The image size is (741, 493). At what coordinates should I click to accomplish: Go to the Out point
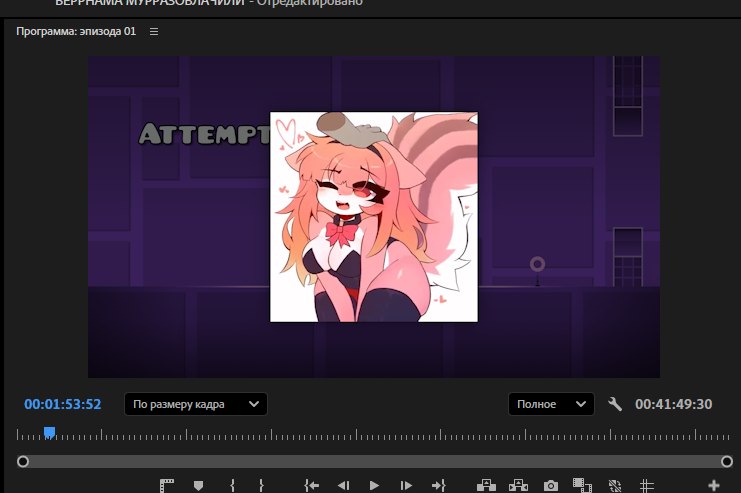[438, 485]
